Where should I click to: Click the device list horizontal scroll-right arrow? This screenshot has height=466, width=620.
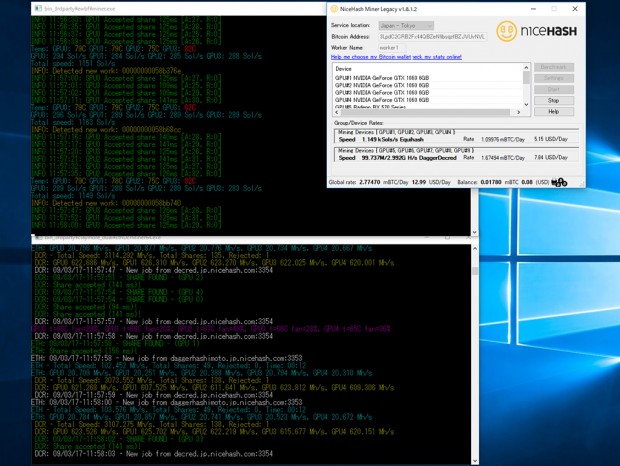pyautogui.click(x=519, y=112)
